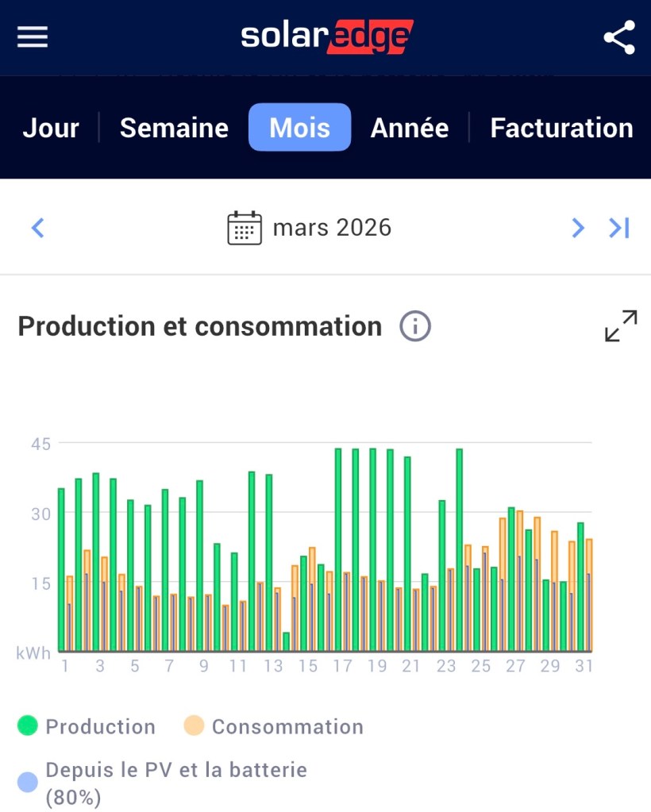Expand the chart to fullscreen
The height and width of the screenshot is (812, 651).
[x=621, y=326]
